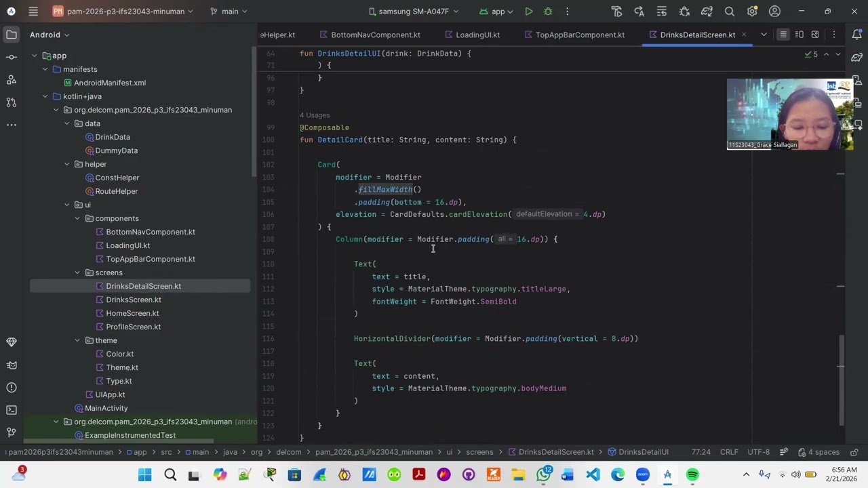The height and width of the screenshot is (488, 868).
Task: Open editor tab options ellipsis
Action: pos(834,35)
